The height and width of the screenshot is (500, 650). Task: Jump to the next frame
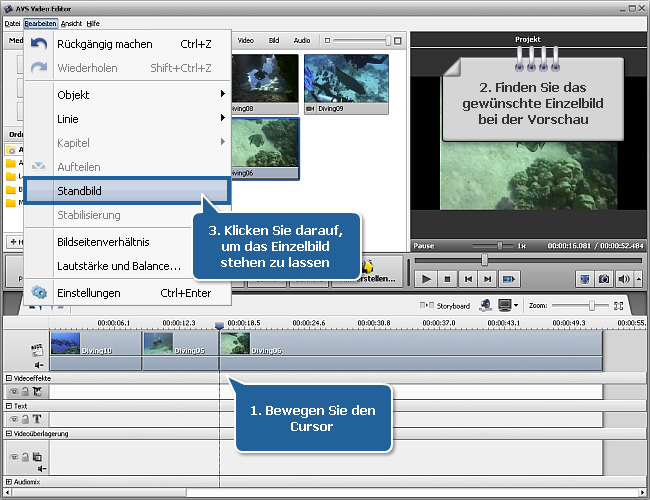[x=488, y=279]
